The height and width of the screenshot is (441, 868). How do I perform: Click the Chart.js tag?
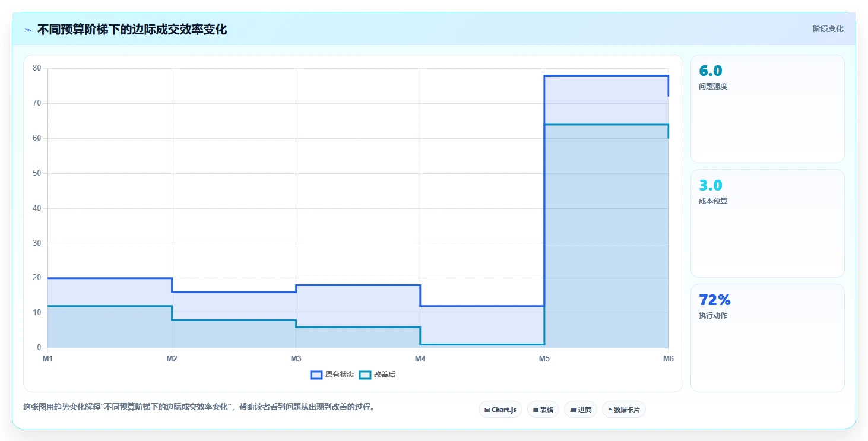tap(500, 410)
